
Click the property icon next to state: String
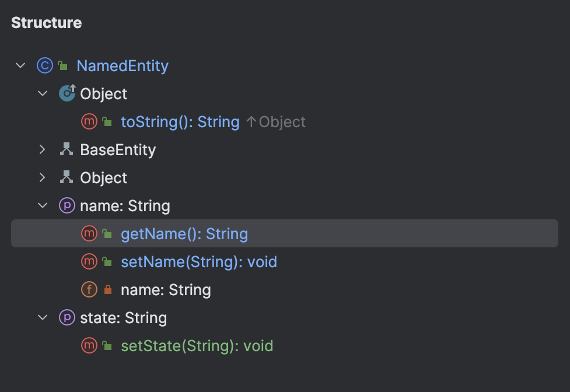pyautogui.click(x=67, y=317)
